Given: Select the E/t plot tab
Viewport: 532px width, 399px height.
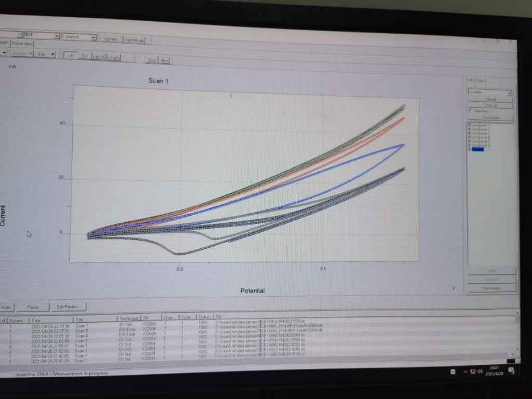Looking at the screenshot, I should [x=85, y=56].
